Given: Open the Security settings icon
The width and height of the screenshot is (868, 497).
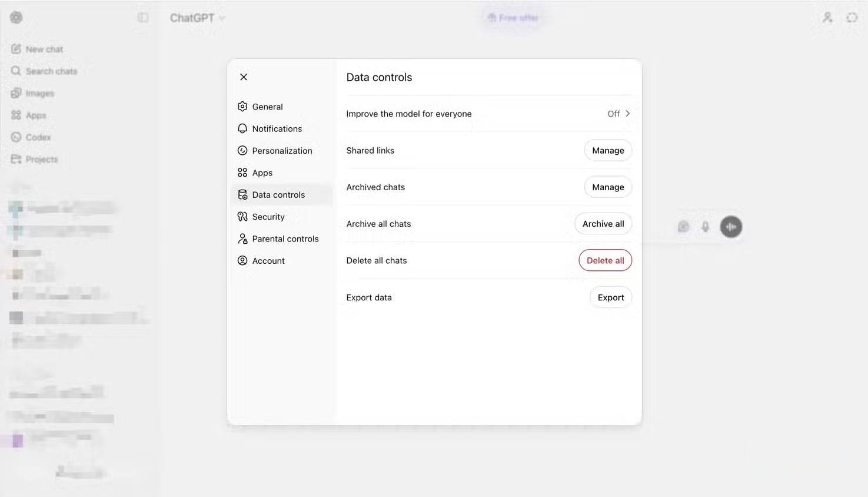Looking at the screenshot, I should [242, 217].
